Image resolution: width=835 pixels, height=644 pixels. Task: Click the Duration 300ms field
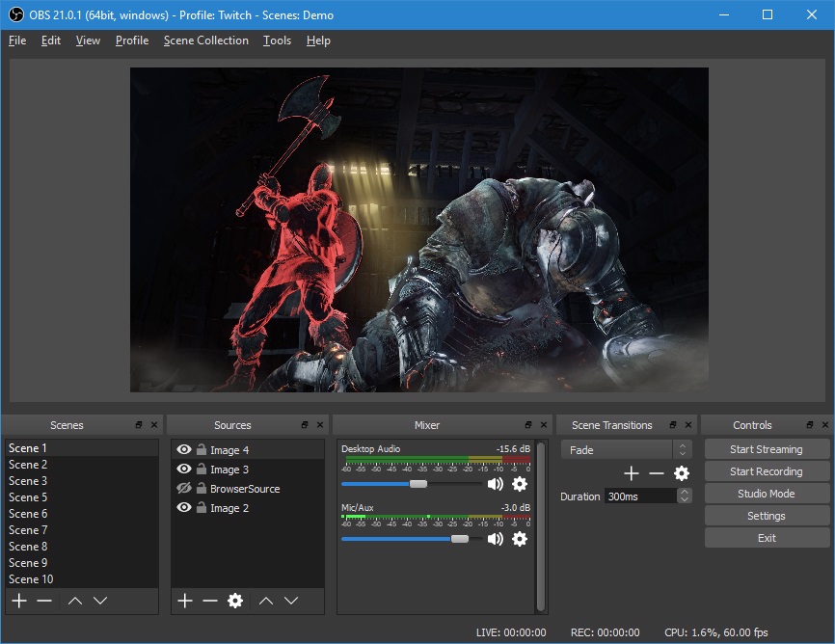pos(640,496)
